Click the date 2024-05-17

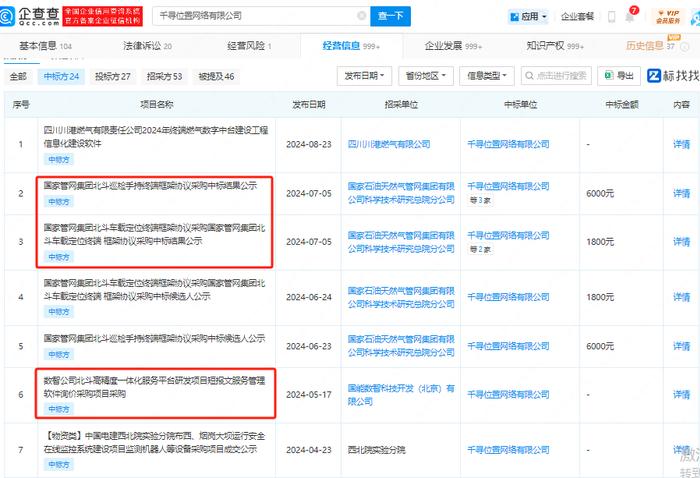coord(308,395)
